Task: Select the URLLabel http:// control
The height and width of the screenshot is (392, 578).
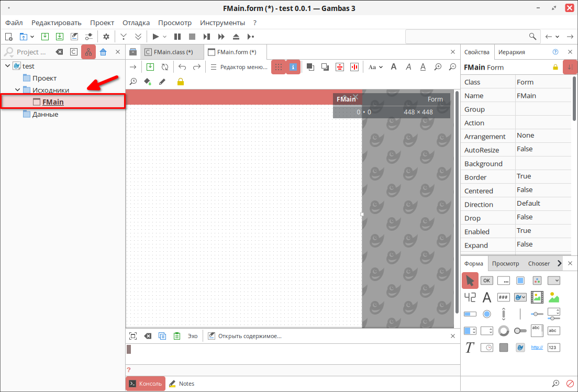Action: coord(537,348)
